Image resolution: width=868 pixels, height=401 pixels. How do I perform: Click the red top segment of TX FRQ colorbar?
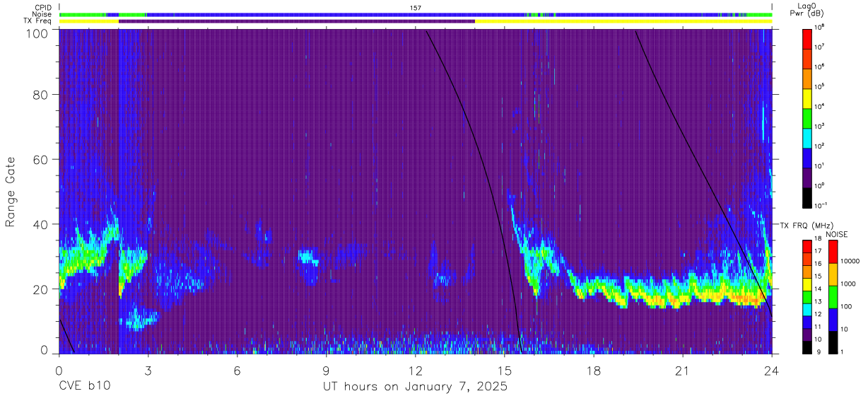coord(808,247)
